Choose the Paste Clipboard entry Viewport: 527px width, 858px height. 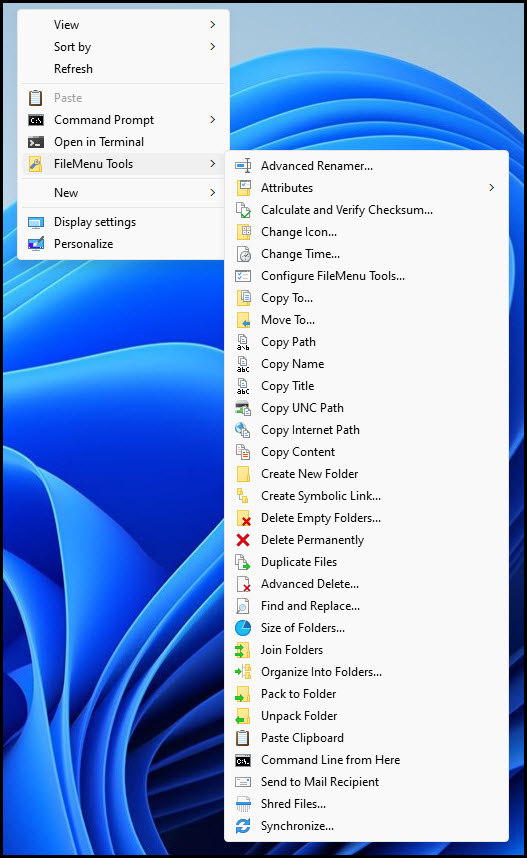click(366, 738)
